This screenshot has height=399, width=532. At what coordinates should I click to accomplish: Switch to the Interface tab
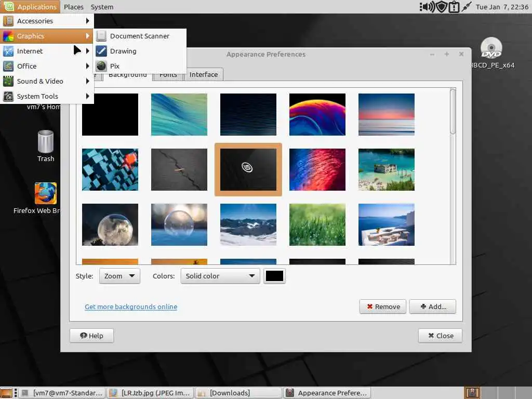(x=204, y=75)
